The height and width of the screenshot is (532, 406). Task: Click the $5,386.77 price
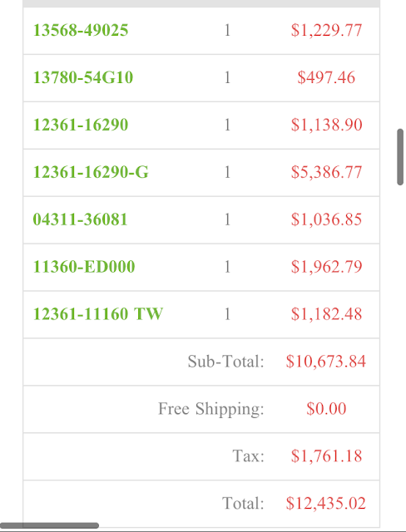click(326, 172)
